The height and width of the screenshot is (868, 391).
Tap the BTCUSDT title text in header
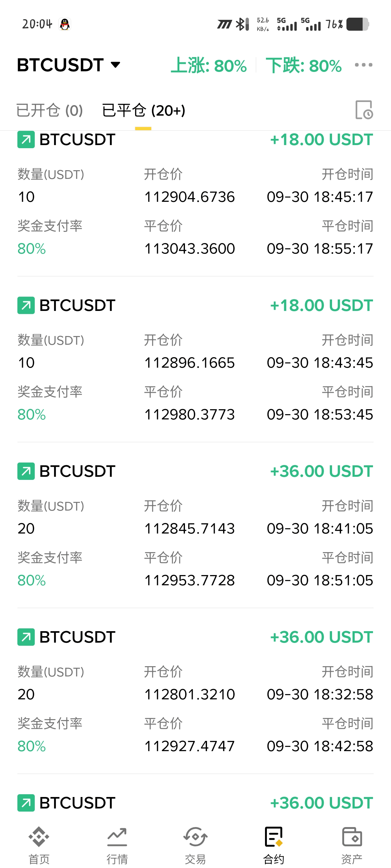pos(61,65)
